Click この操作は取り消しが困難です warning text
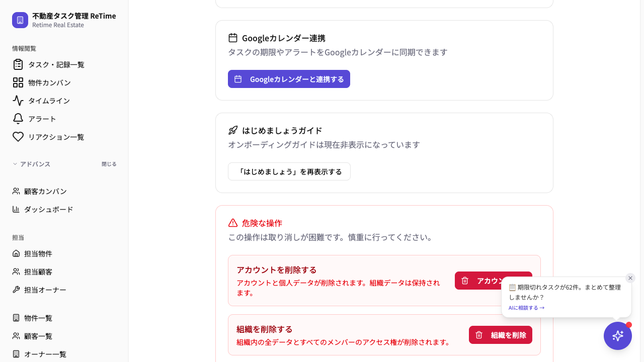The image size is (644, 362). point(331,237)
